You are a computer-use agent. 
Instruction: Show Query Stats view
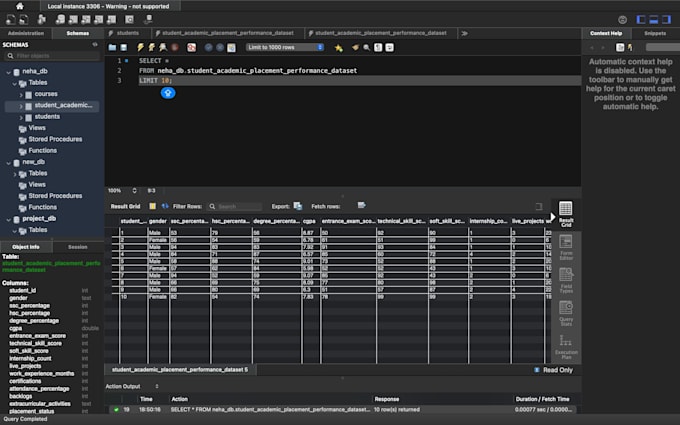pos(566,313)
